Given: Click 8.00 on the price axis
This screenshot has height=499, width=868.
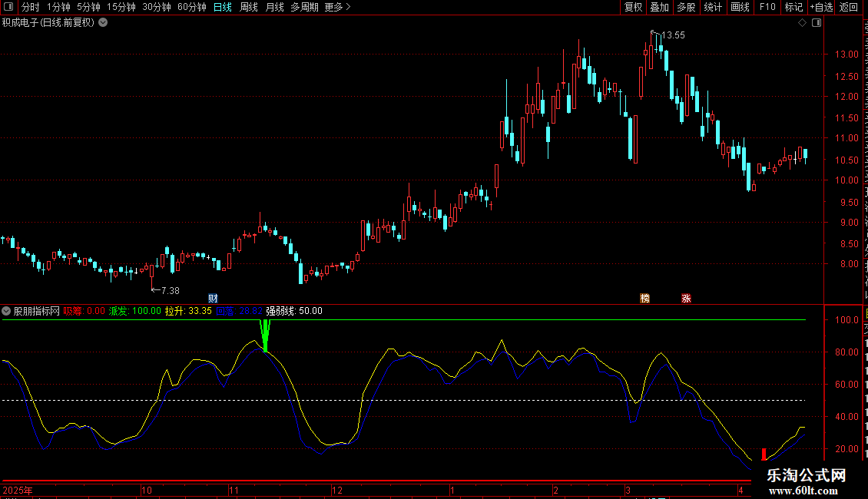Looking at the screenshot, I should click(x=849, y=264).
